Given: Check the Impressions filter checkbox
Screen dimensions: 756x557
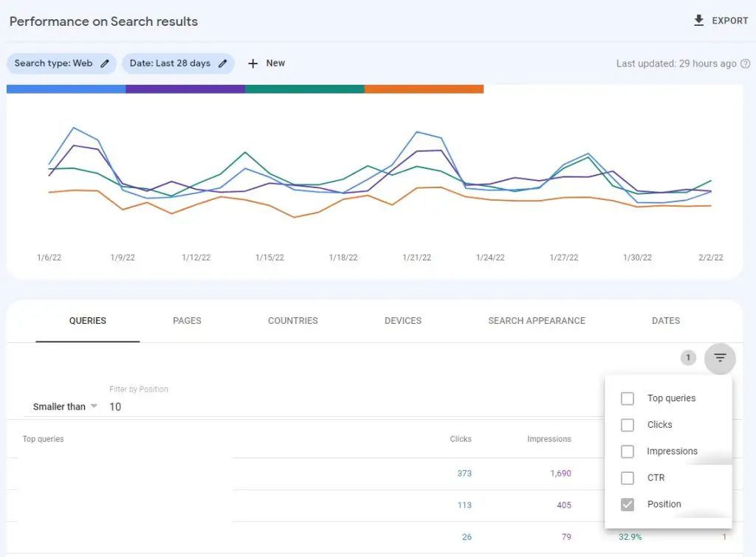Looking at the screenshot, I should (628, 452).
